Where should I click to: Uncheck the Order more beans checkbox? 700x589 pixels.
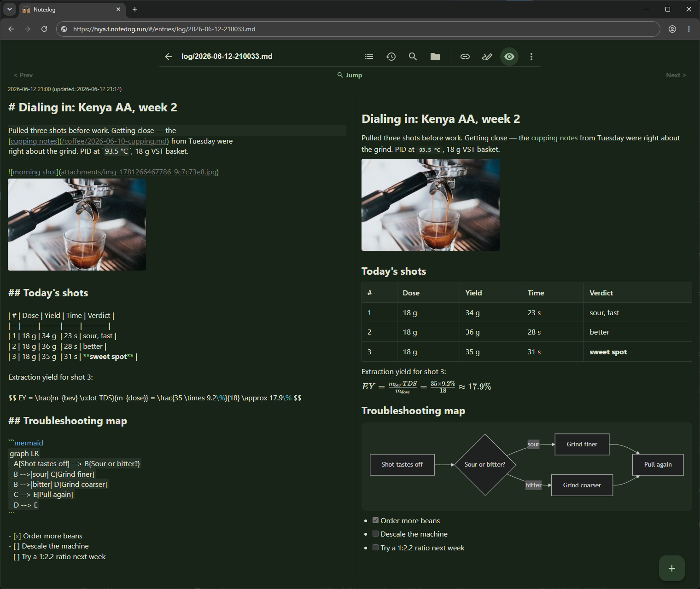tap(376, 520)
